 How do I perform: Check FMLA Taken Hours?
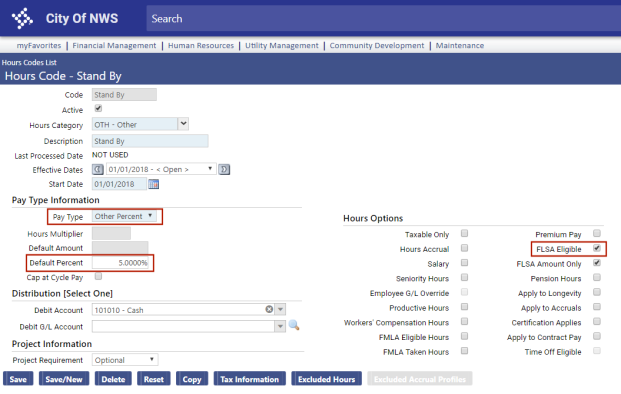click(x=465, y=350)
